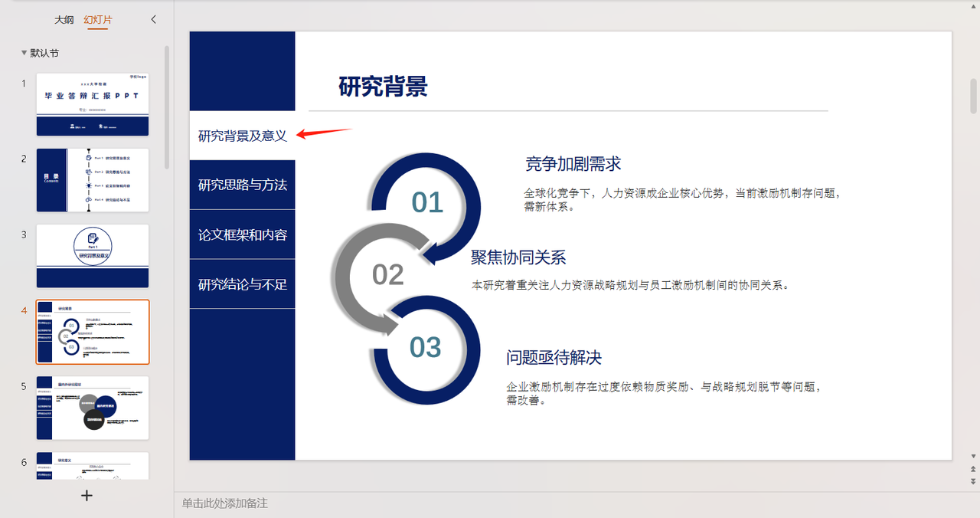Click the '+' icon to add a new slide

point(87,495)
